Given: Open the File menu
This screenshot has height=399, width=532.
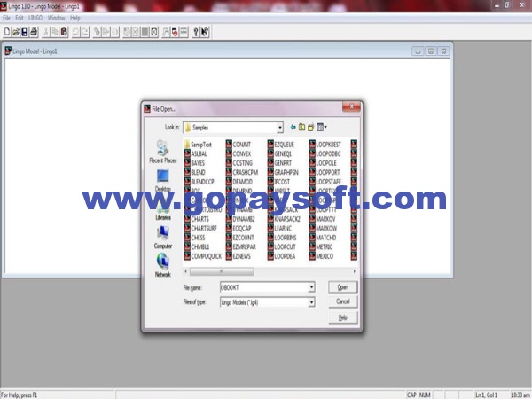Looking at the screenshot, I should (x=6, y=18).
